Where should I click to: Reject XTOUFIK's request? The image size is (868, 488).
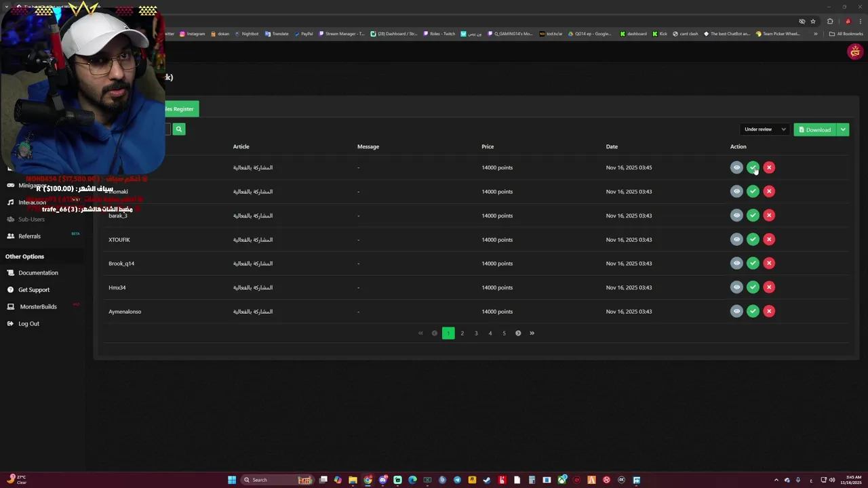click(x=769, y=239)
